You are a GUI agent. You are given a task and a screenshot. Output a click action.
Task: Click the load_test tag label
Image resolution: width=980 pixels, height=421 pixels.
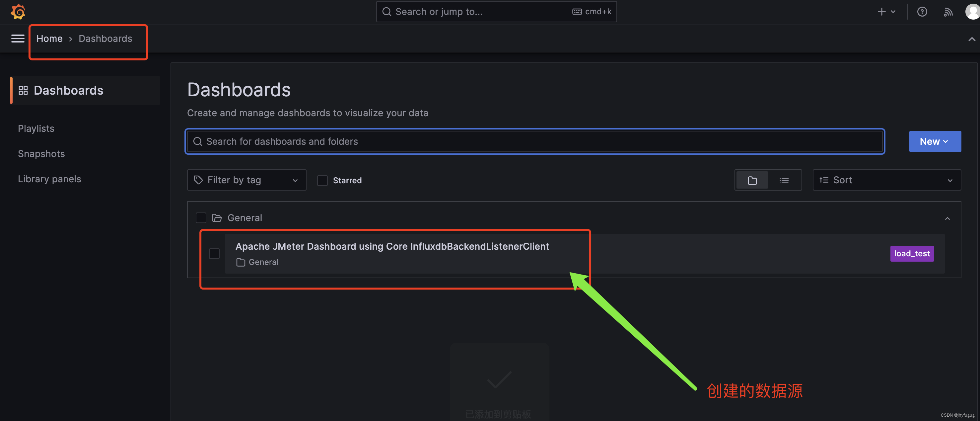tap(912, 253)
